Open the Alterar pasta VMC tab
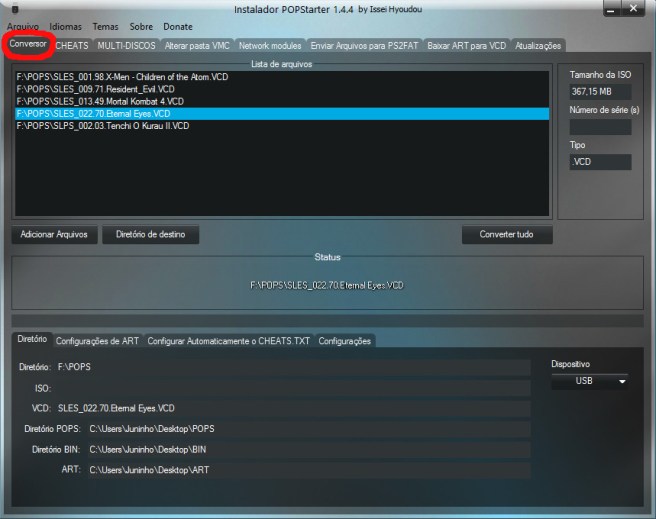Image resolution: width=656 pixels, height=519 pixels. pos(197,46)
